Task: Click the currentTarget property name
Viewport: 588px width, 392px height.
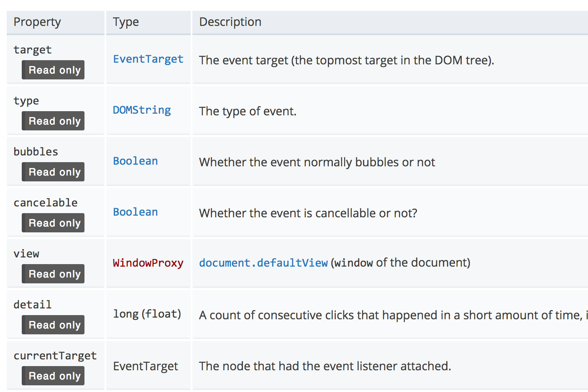Action: point(55,356)
